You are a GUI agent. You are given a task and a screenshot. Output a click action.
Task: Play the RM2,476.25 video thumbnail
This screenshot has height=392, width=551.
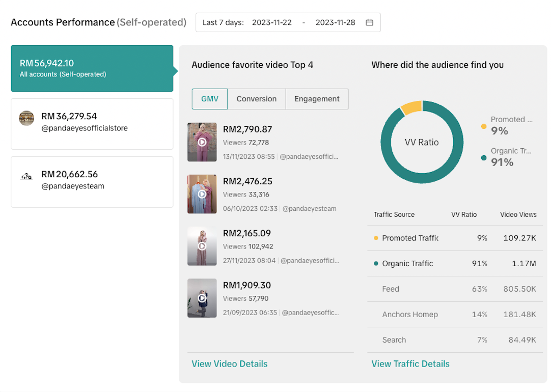tap(202, 194)
